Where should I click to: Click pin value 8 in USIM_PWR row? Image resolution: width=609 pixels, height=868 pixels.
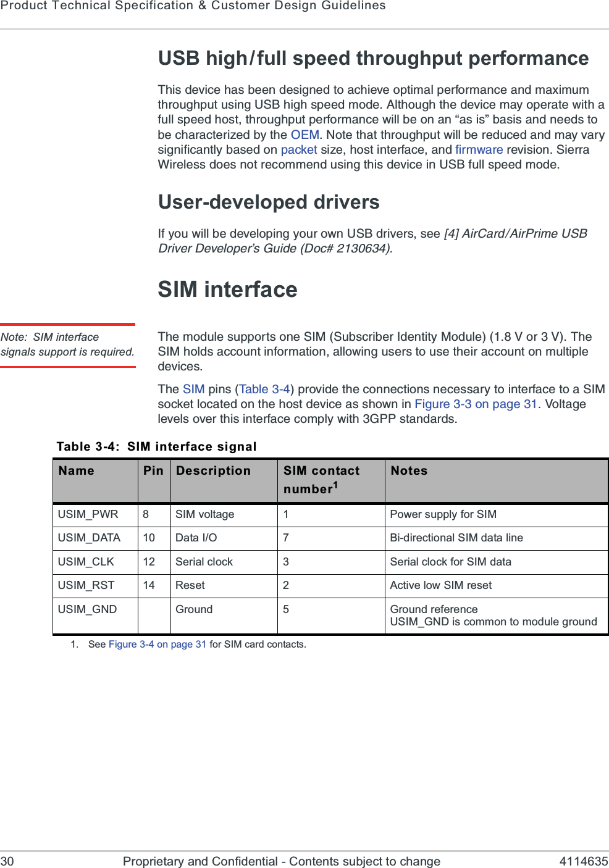pos(146,514)
